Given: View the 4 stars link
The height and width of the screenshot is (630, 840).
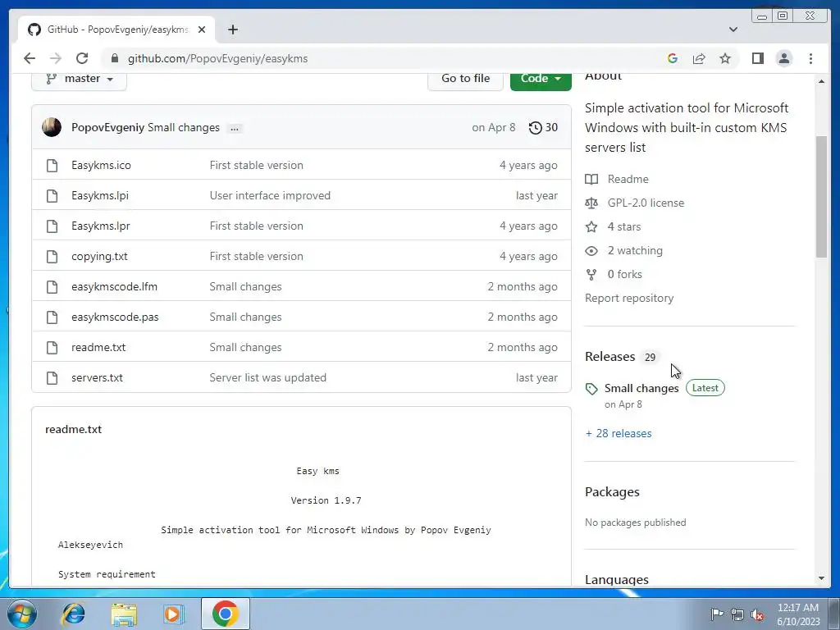Looking at the screenshot, I should tap(624, 226).
